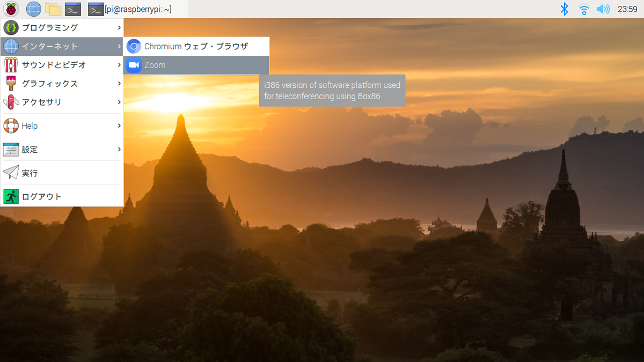Expand Help submenu arrow

119,125
